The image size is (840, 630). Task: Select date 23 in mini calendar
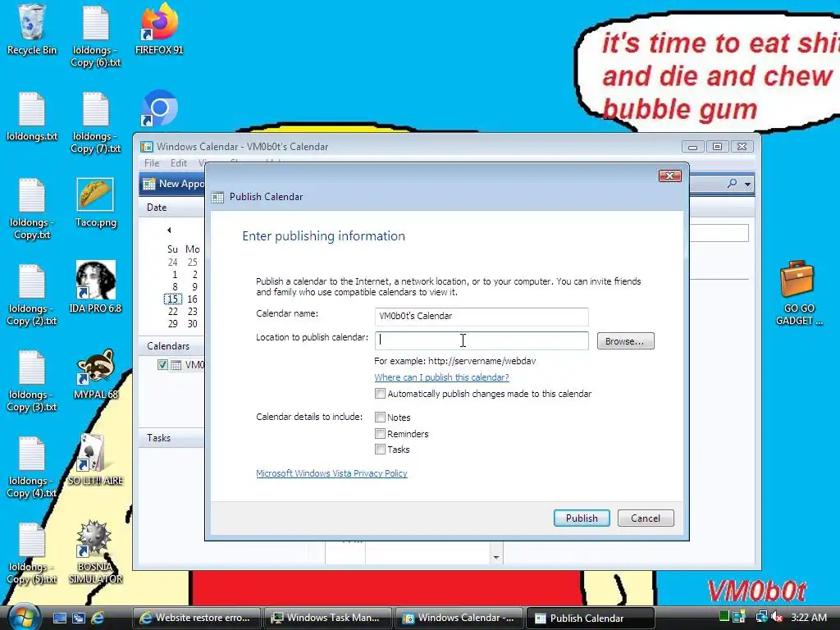click(x=192, y=311)
